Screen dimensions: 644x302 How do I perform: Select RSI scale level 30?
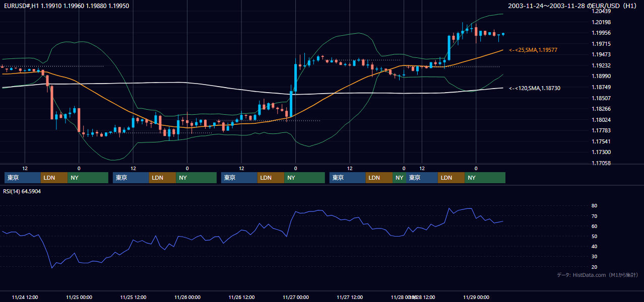point(595,257)
